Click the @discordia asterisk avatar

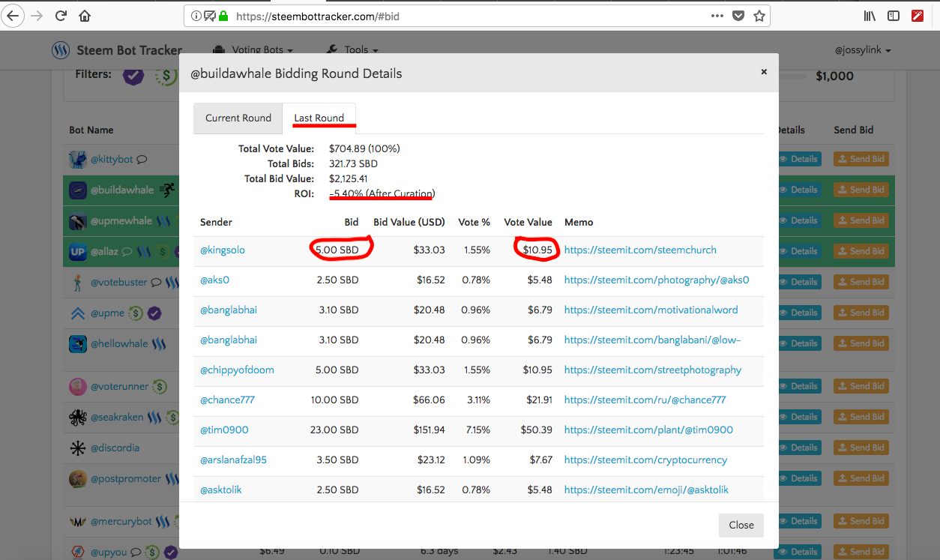coord(78,448)
